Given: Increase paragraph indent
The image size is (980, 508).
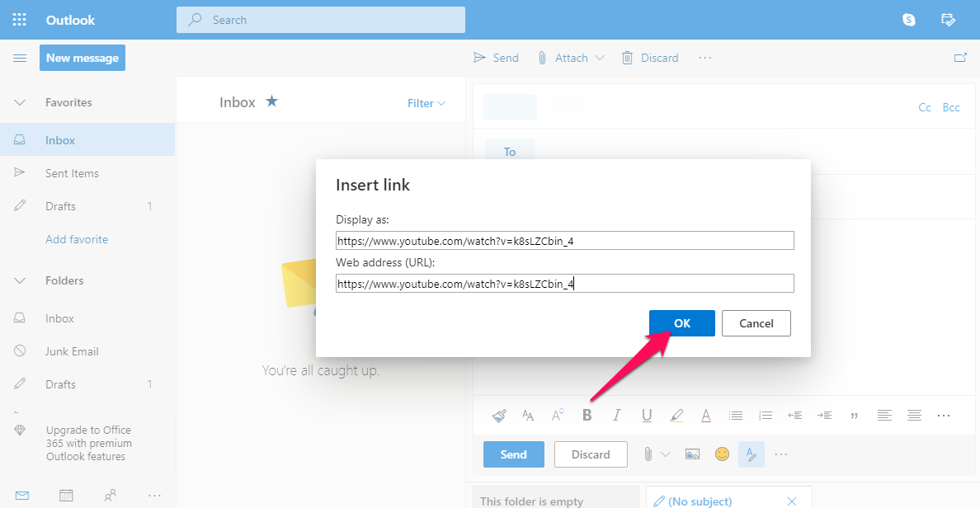Looking at the screenshot, I should (824, 416).
